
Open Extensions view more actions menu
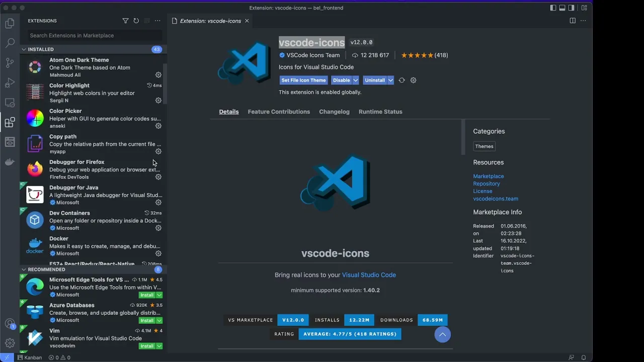pyautogui.click(x=157, y=21)
